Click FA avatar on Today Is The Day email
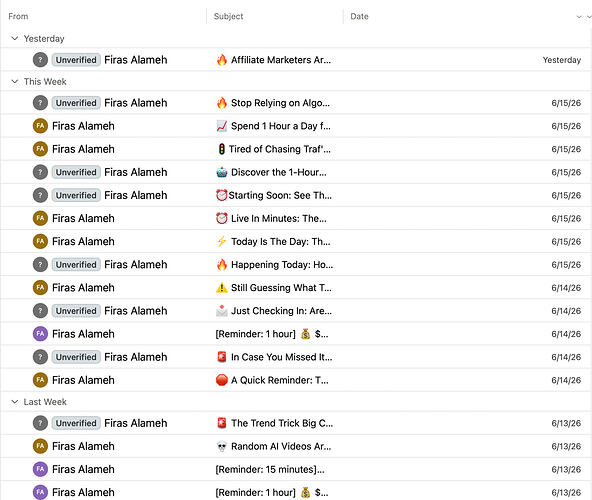The width and height of the screenshot is (592, 500). tap(40, 241)
